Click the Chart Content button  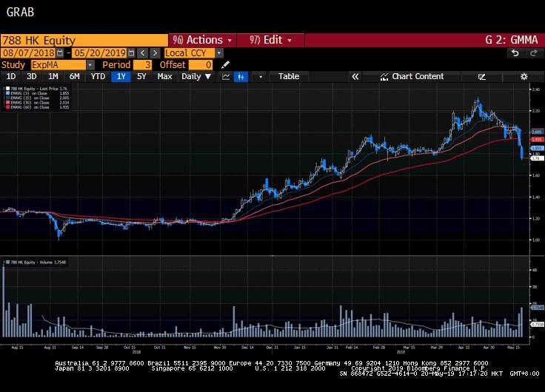click(x=412, y=76)
